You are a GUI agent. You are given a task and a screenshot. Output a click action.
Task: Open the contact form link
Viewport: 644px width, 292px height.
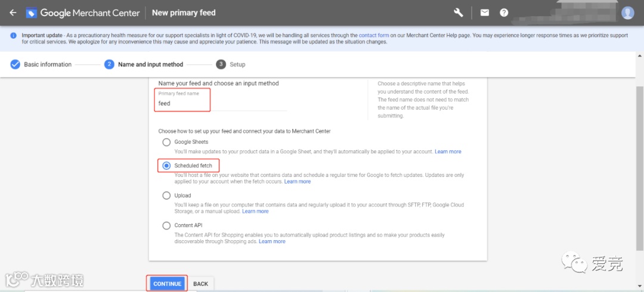click(374, 36)
